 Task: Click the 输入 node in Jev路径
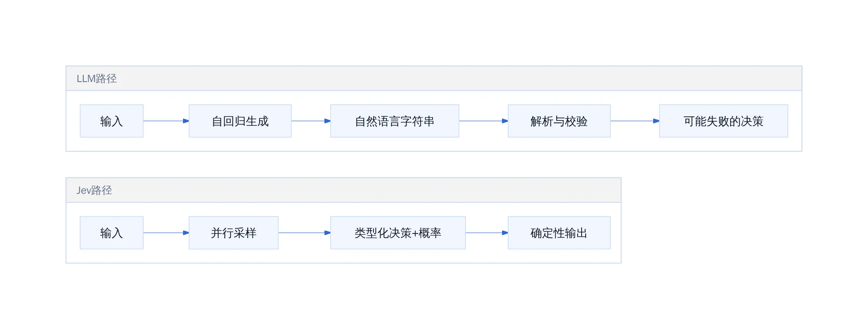[112, 233]
